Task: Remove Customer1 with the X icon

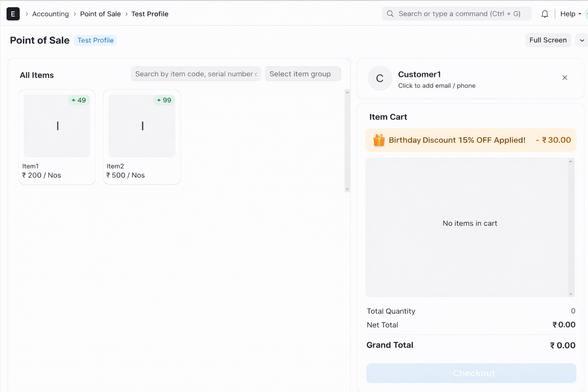Action: 565,78
